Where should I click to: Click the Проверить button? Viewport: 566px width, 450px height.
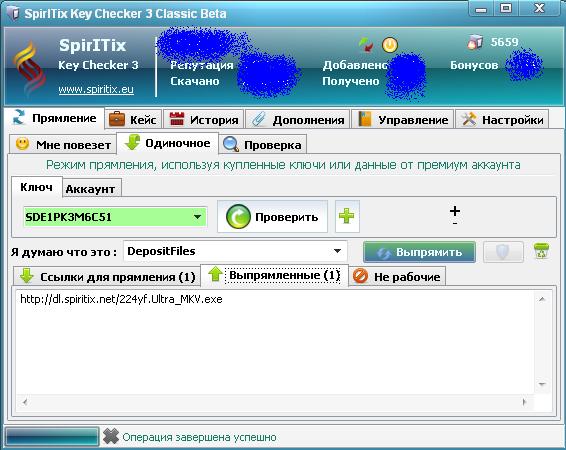click(x=273, y=217)
